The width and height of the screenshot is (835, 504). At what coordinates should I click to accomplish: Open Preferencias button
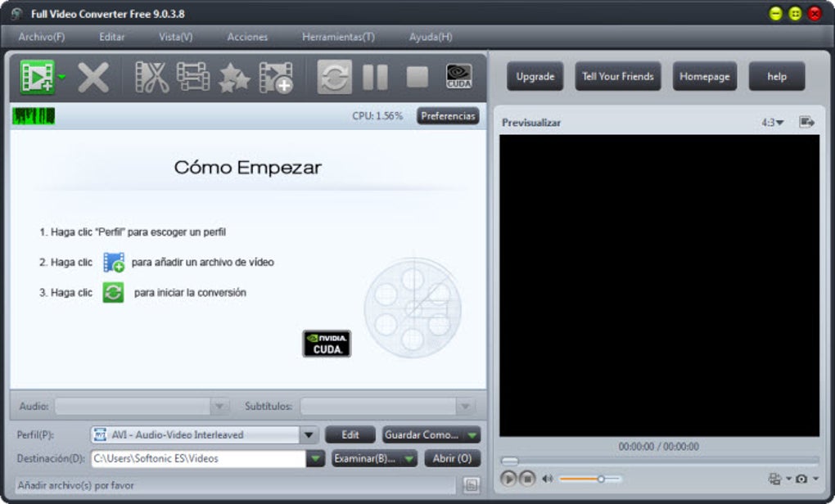[x=448, y=116]
